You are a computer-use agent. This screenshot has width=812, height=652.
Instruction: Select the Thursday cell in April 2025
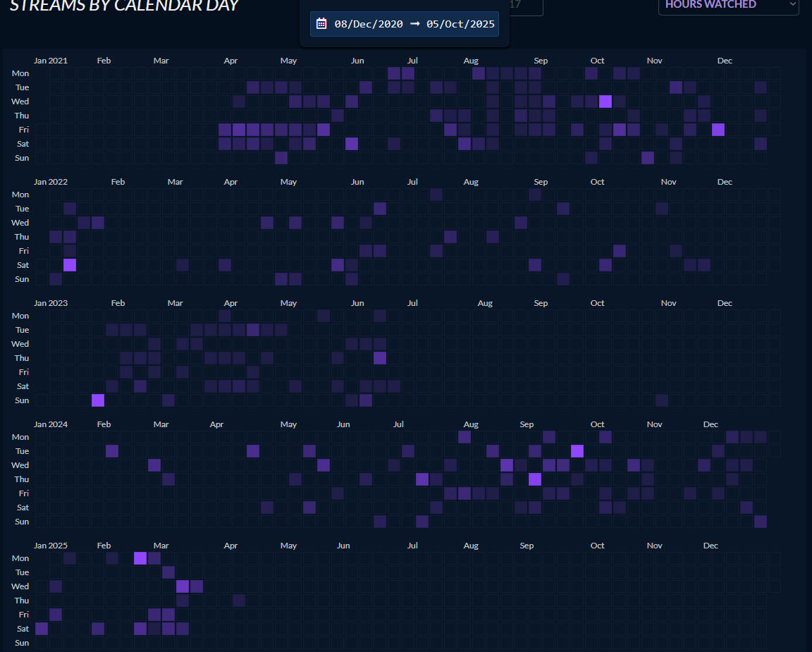pyautogui.click(x=239, y=601)
